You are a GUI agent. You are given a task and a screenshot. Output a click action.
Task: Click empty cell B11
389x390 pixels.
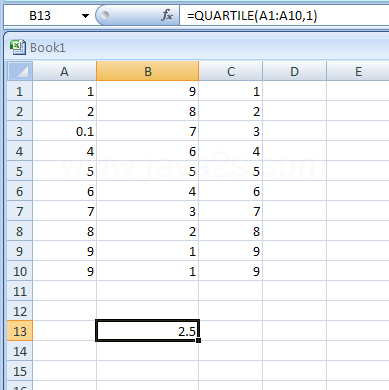[148, 291]
